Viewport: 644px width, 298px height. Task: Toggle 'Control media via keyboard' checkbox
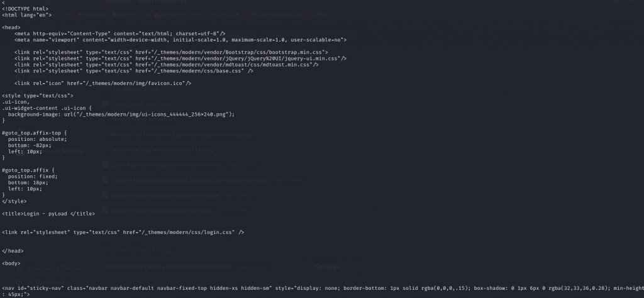pyautogui.click(x=106, y=179)
